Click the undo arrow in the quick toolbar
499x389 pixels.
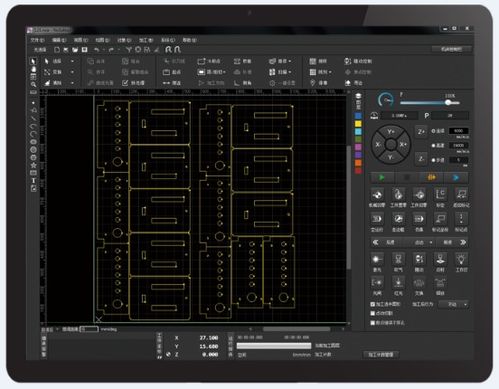point(96,50)
